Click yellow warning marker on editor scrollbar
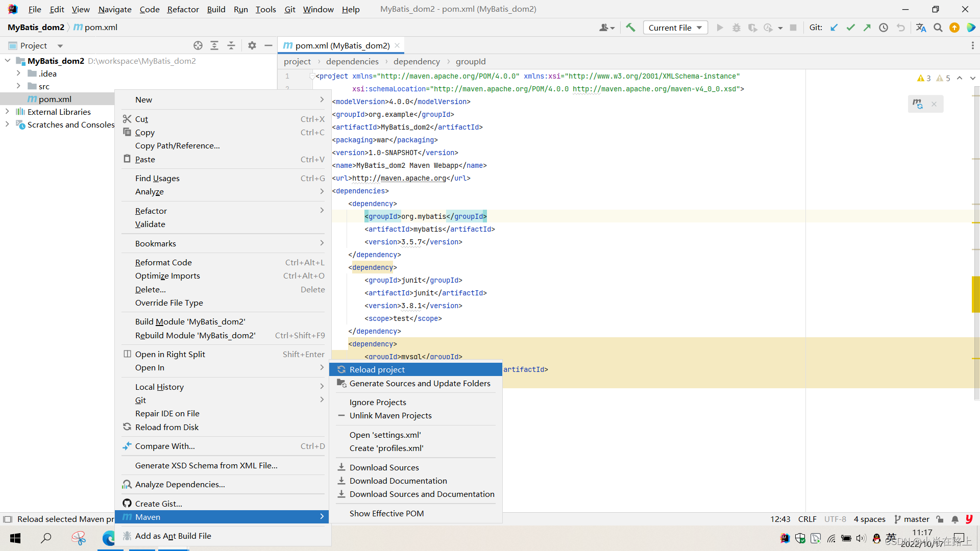Viewport: 980px width, 551px height. pos(975,294)
